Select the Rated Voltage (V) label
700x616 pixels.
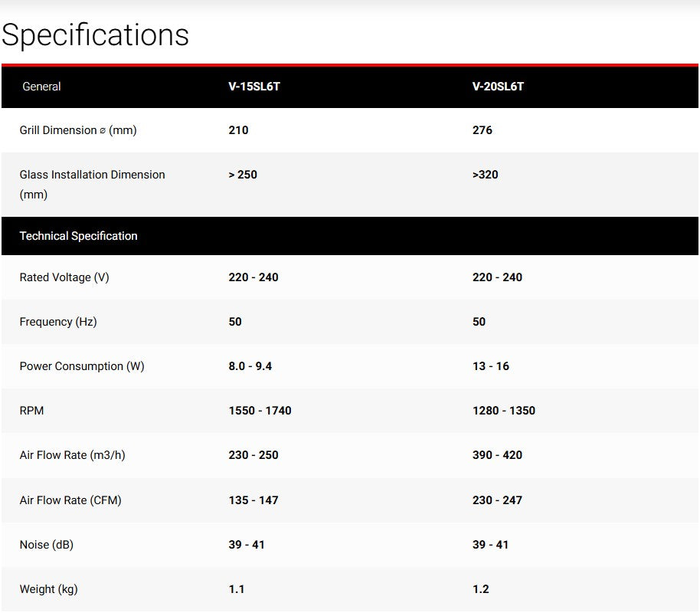[64, 277]
